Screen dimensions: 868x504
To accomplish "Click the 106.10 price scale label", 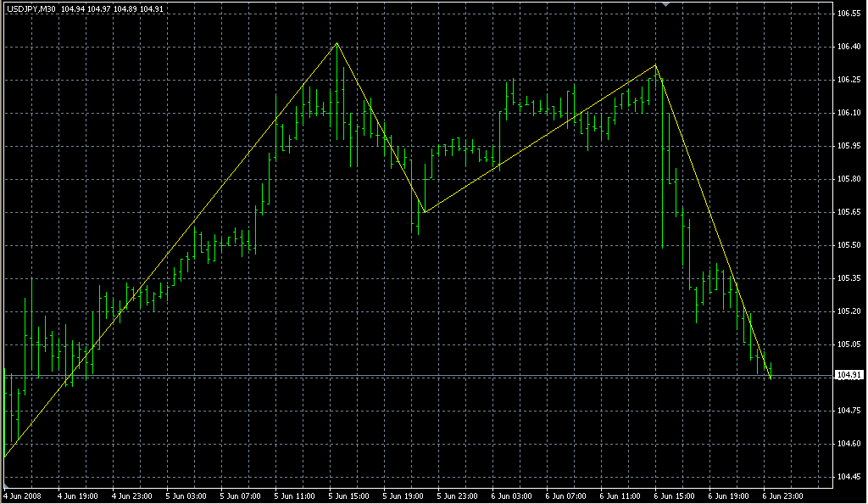I will click(x=849, y=113).
